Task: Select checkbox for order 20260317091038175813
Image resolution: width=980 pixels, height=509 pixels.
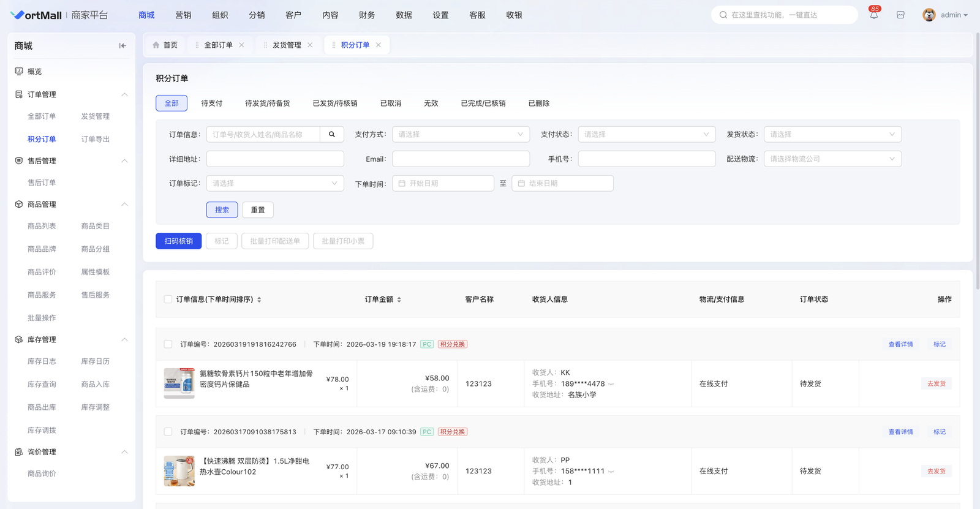Action: click(x=168, y=432)
